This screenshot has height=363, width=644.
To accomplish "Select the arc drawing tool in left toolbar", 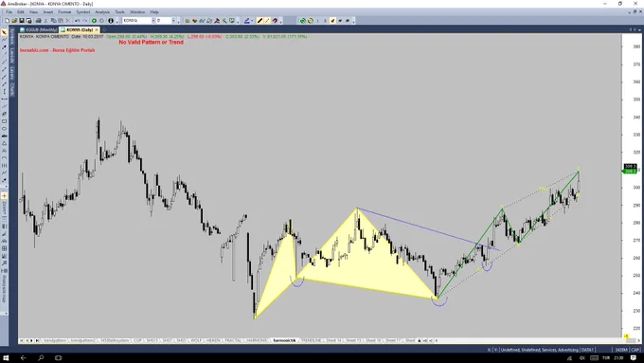I will pyautogui.click(x=4, y=158).
